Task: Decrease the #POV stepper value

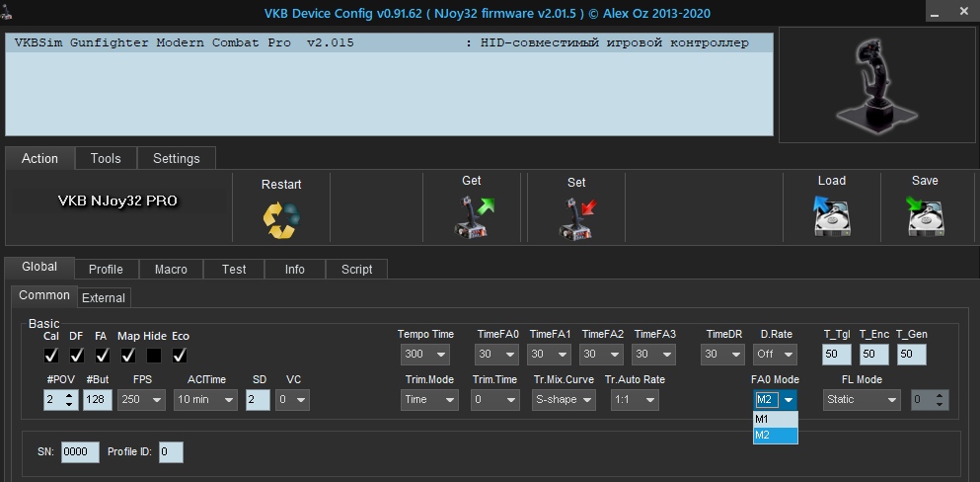Action: point(69,405)
